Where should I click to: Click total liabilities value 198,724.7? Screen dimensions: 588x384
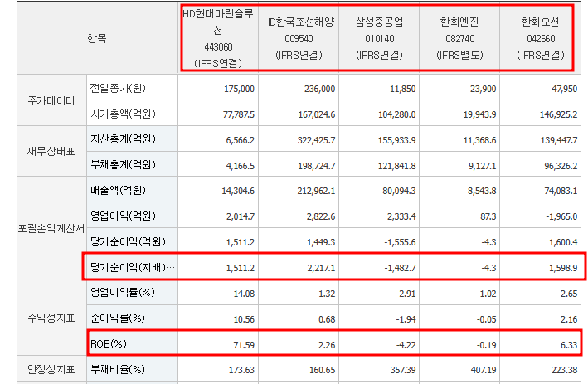pos(317,166)
